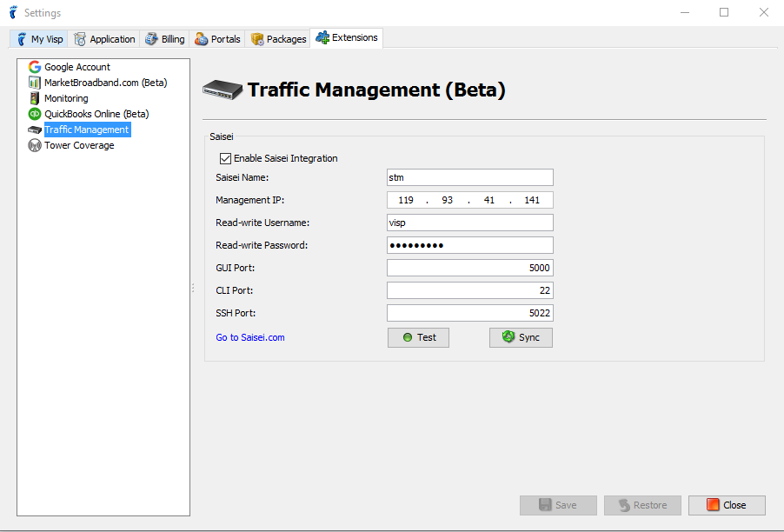
Task: Open the My Visp tab
Action: 39,38
